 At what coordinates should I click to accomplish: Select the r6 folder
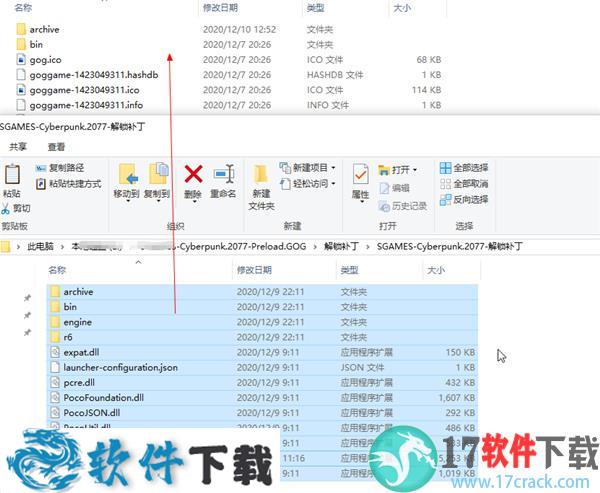point(262,337)
